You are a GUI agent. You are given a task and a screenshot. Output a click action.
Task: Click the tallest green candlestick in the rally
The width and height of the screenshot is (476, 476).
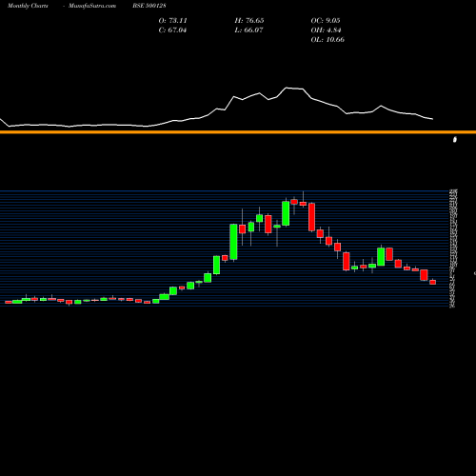tap(233, 242)
